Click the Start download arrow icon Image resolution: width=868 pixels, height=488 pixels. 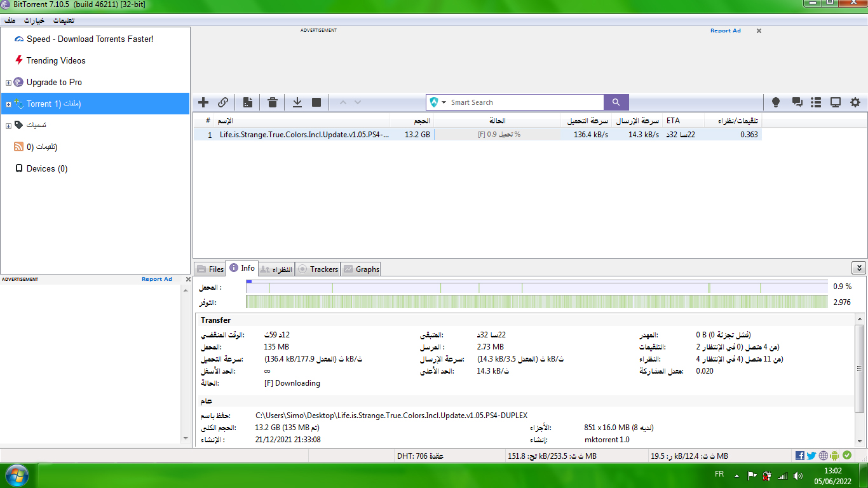coord(297,102)
